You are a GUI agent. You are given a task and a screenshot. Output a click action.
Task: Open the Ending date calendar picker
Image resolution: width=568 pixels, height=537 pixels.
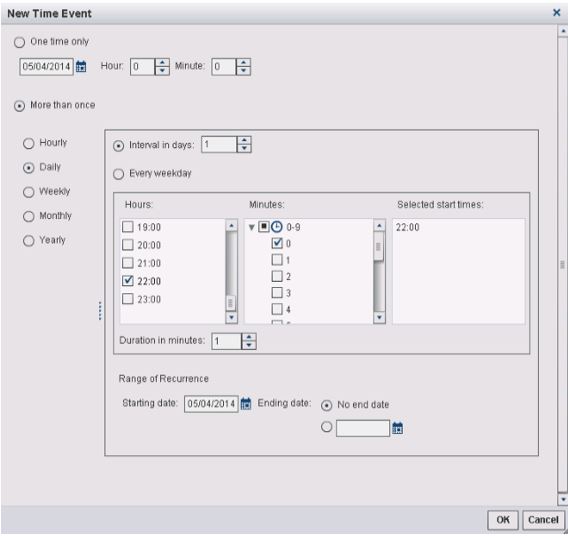[x=397, y=428]
